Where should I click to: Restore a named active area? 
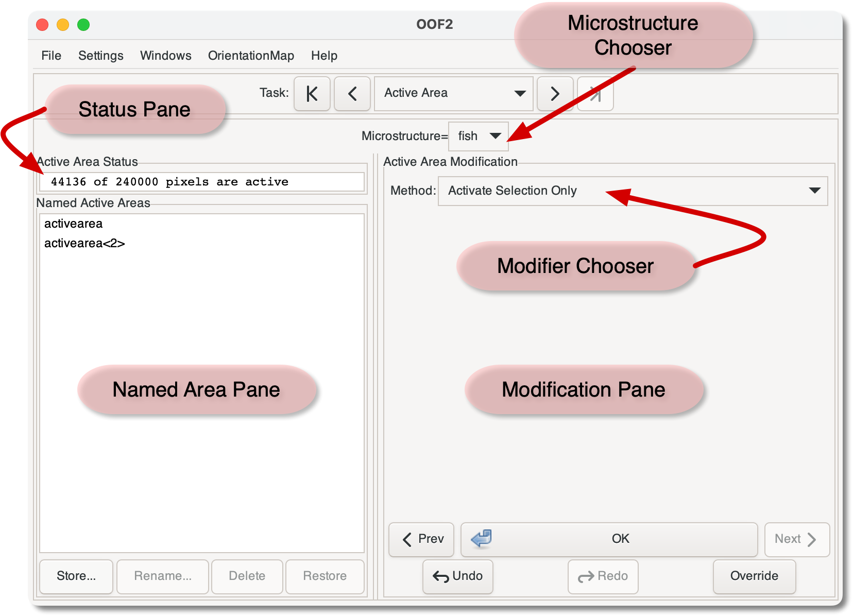(325, 576)
